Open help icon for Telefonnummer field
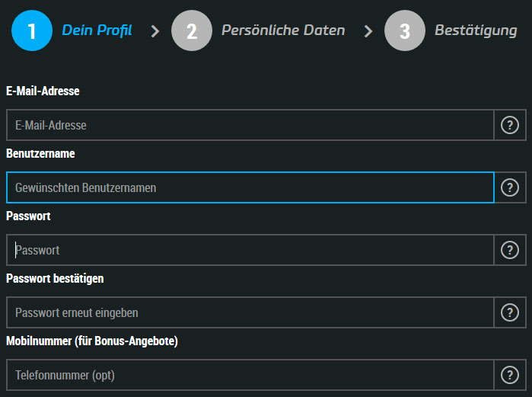The height and width of the screenshot is (397, 532). point(510,375)
